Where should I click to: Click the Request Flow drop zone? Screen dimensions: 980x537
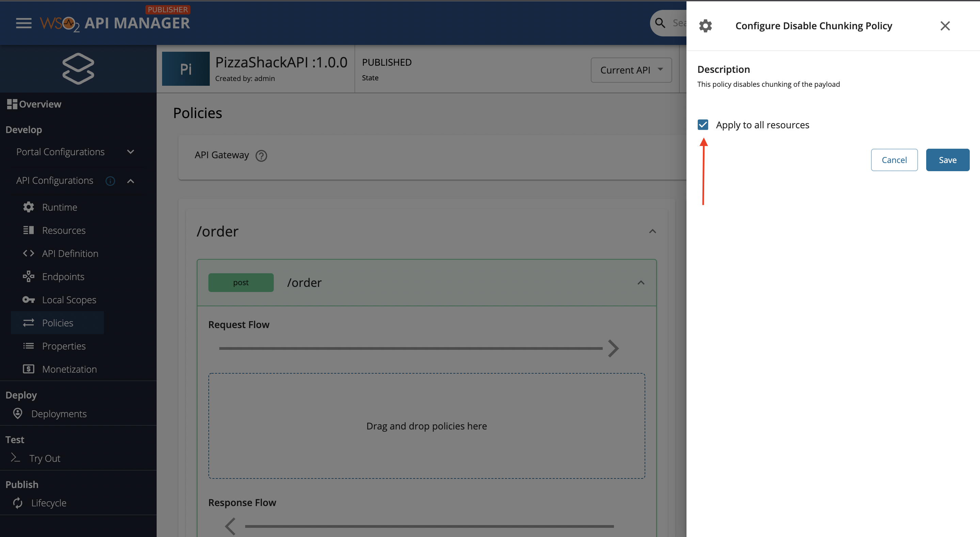(426, 426)
